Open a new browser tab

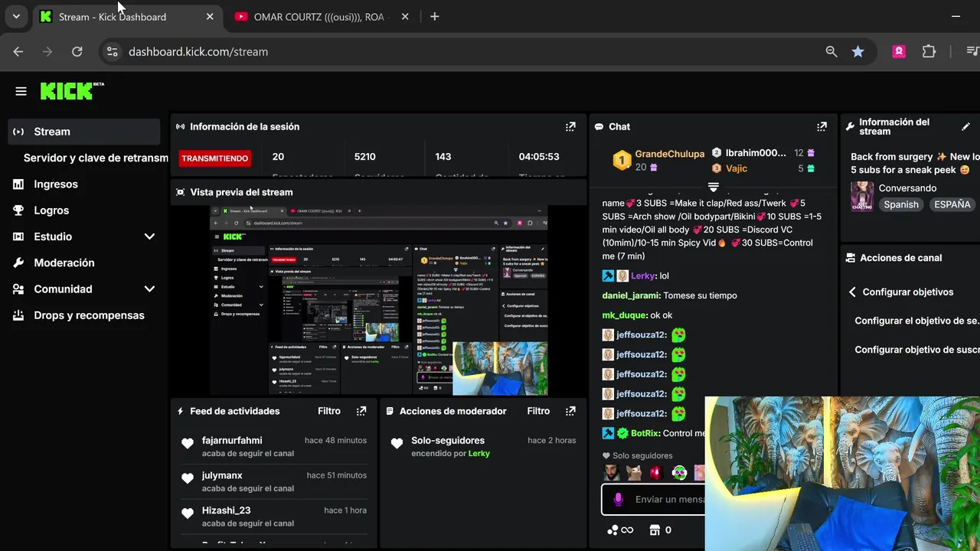pos(435,17)
